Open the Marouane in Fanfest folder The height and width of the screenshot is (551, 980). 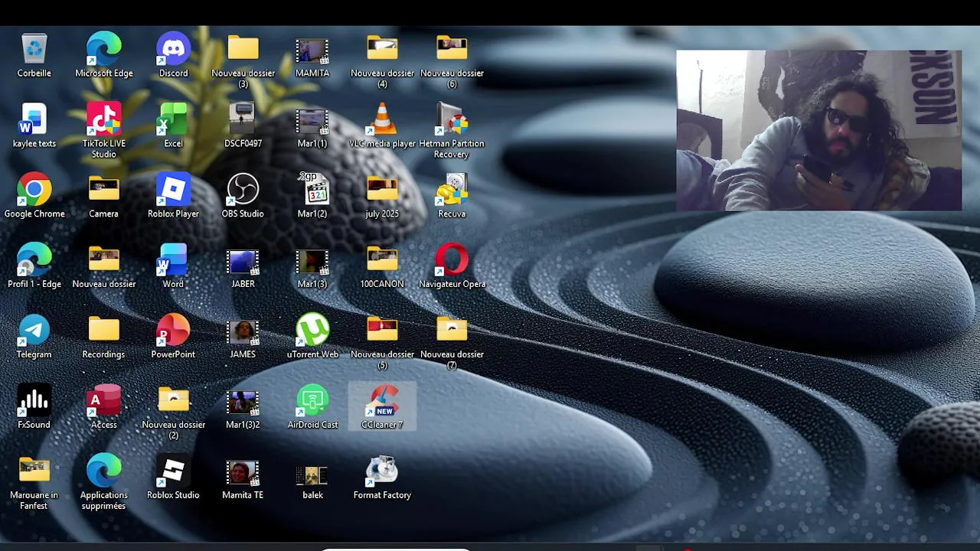pos(34,471)
